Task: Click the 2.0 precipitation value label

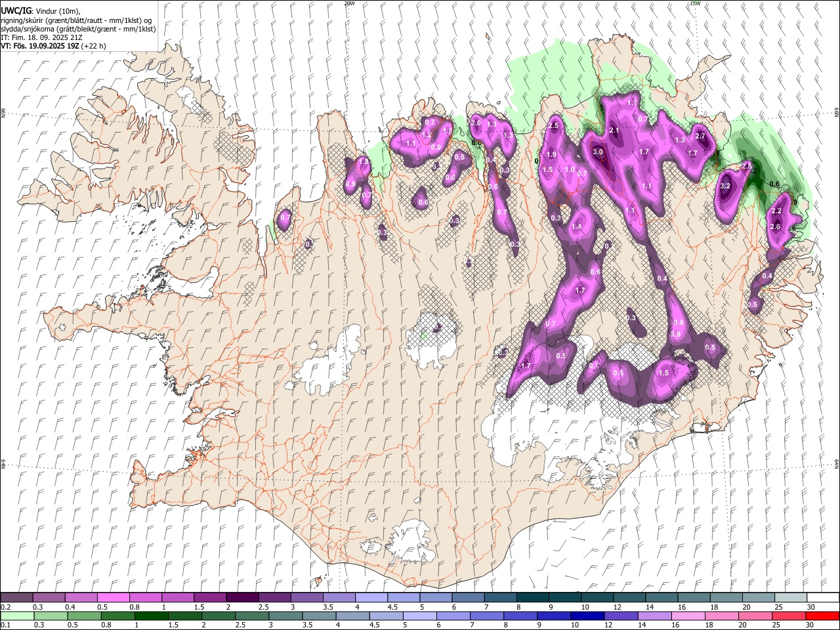Action: point(476,123)
